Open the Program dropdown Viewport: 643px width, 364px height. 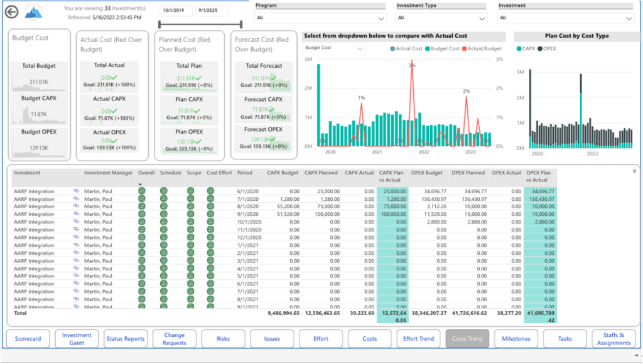click(320, 18)
